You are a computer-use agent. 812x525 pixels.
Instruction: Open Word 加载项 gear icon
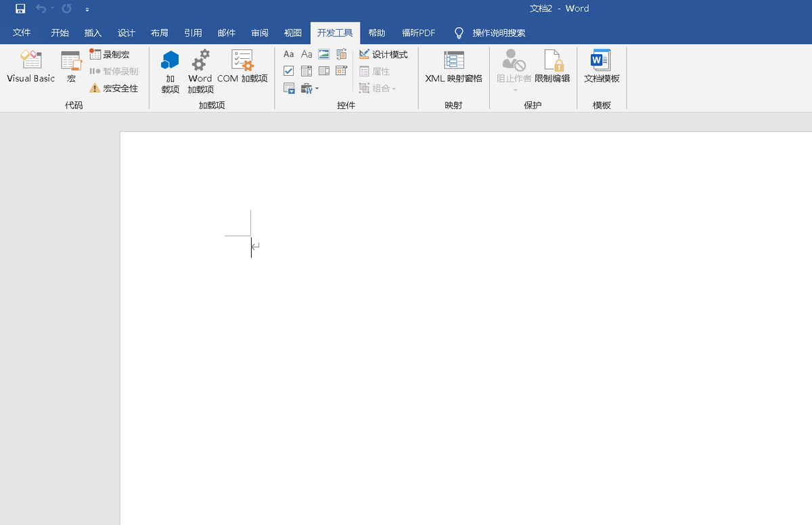click(200, 71)
